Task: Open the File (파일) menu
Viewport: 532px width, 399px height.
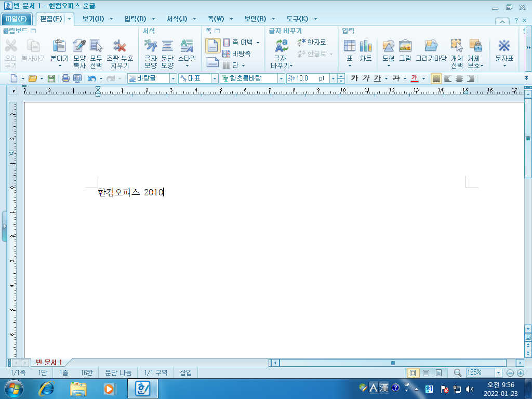Action: point(16,19)
